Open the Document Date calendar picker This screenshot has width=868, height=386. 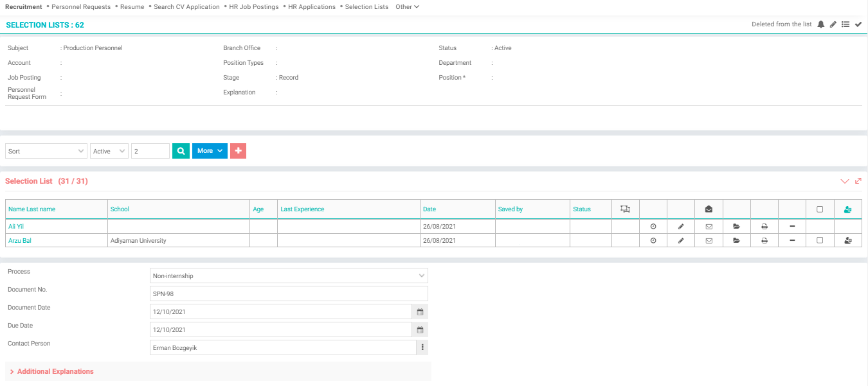point(420,311)
